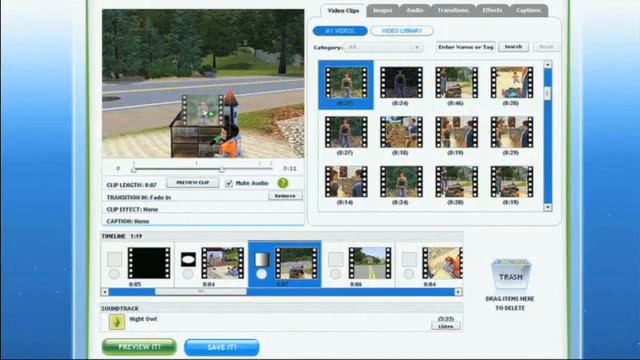
Task: Open the green help question mark icon
Action: pos(282,183)
